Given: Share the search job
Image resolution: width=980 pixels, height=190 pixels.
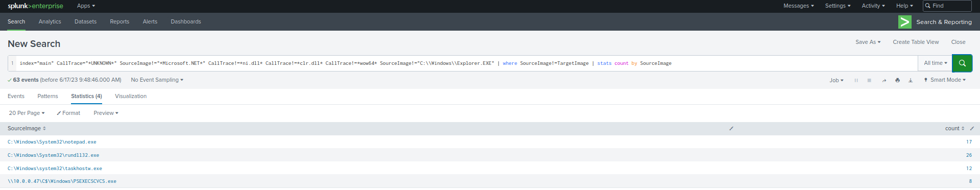Looking at the screenshot, I should pos(884,80).
